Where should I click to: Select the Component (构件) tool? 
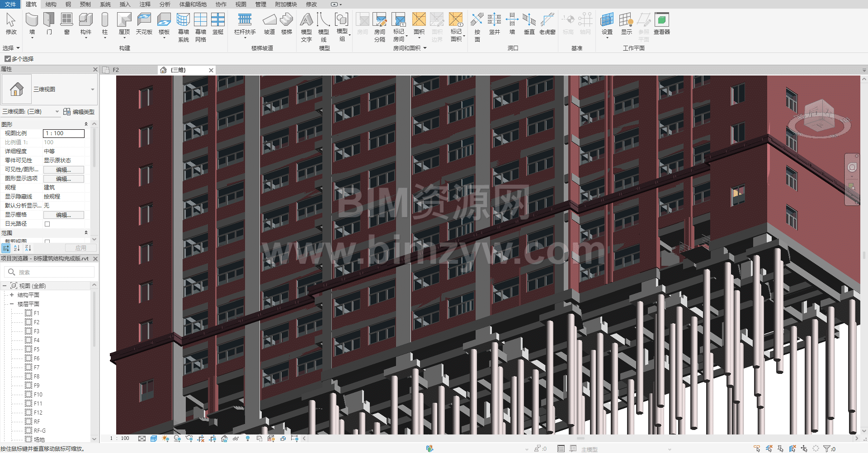pyautogui.click(x=86, y=24)
